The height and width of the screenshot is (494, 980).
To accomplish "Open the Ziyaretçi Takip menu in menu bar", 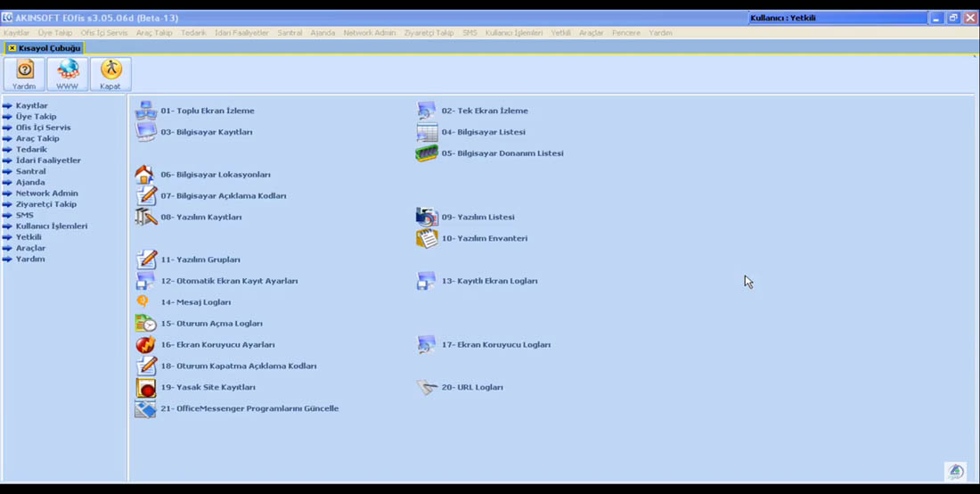I will (429, 32).
